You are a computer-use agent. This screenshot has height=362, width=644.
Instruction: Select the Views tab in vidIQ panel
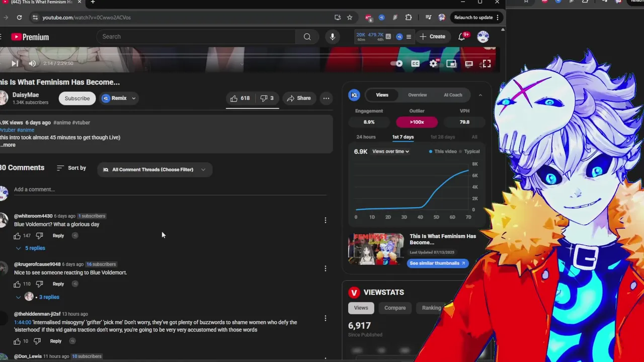[382, 95]
